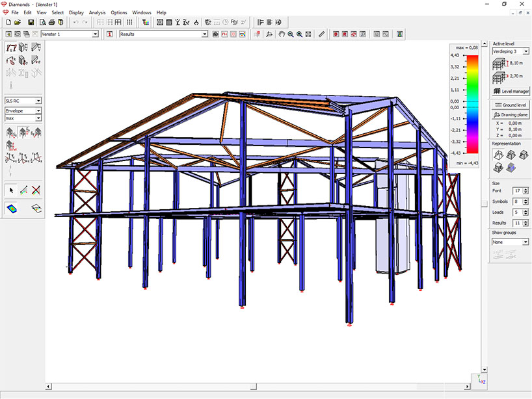Activate the dotted grid icon
This screenshot has width=532, height=399.
[129, 22]
